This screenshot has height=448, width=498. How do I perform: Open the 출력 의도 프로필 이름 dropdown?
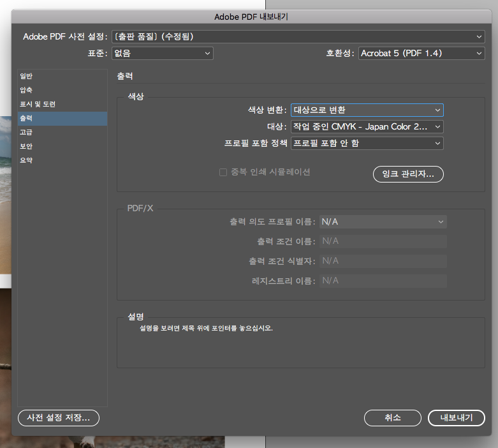[x=383, y=221]
